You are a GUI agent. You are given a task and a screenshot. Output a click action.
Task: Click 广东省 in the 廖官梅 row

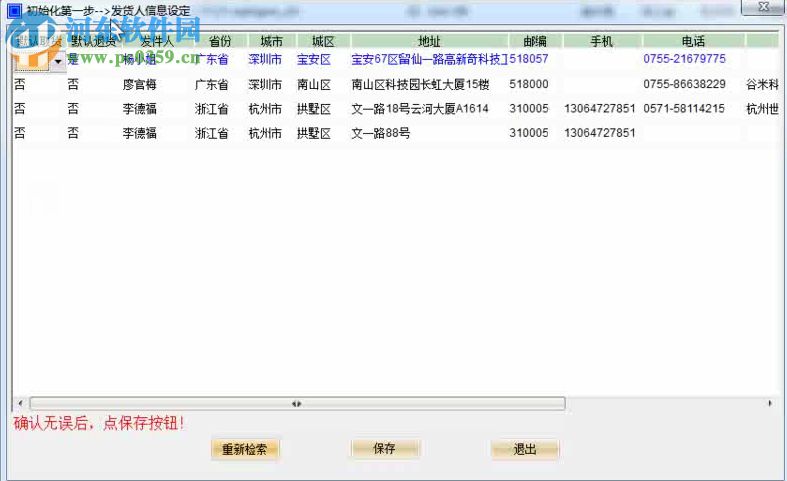tap(211, 84)
